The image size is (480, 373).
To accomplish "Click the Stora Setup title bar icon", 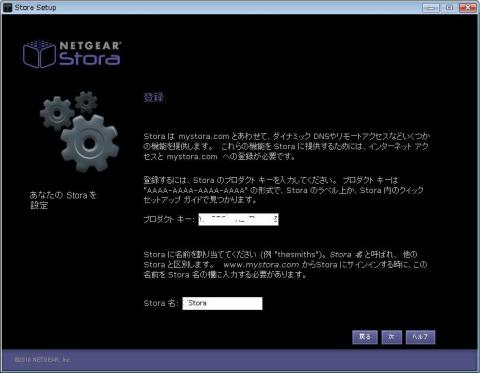I will coord(7,7).
